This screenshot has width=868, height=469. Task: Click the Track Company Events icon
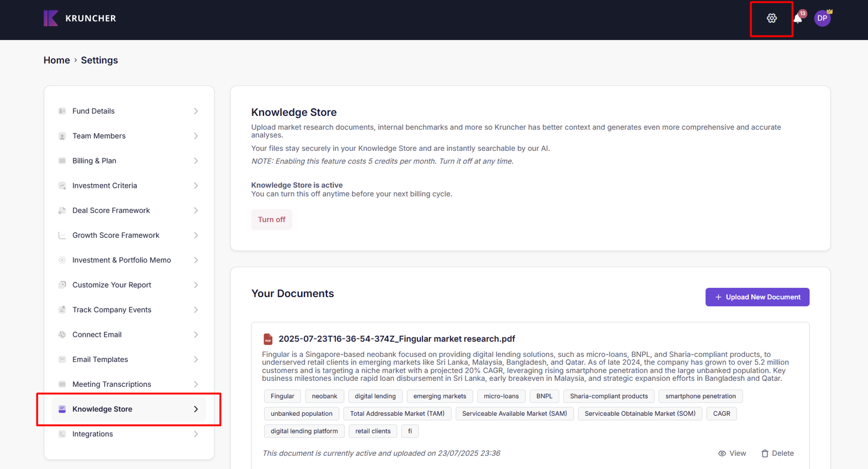point(62,310)
